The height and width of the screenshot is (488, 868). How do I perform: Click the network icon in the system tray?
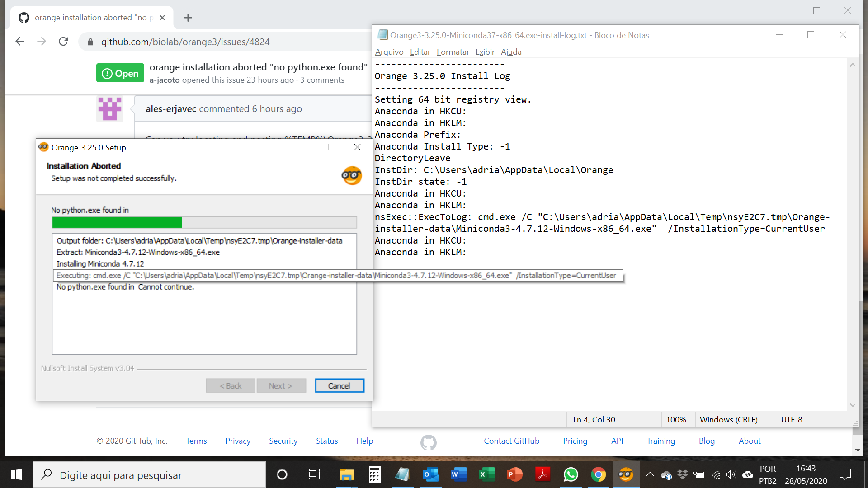716,474
